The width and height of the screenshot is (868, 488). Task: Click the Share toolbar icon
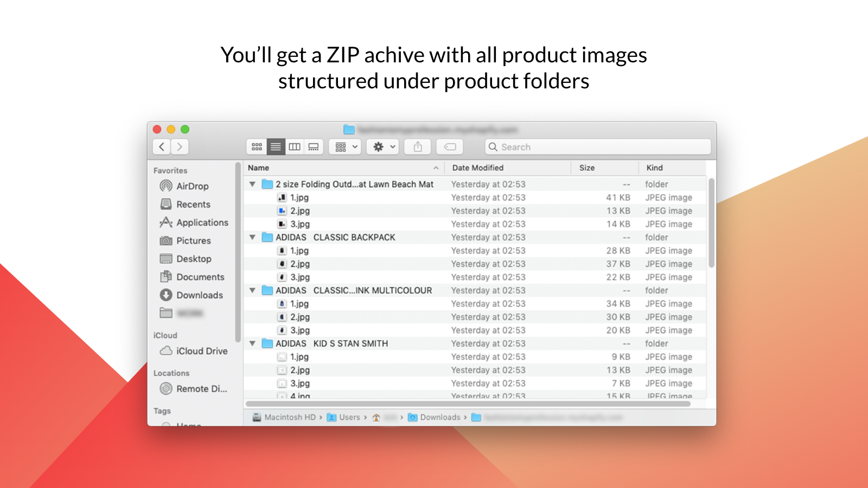(418, 147)
